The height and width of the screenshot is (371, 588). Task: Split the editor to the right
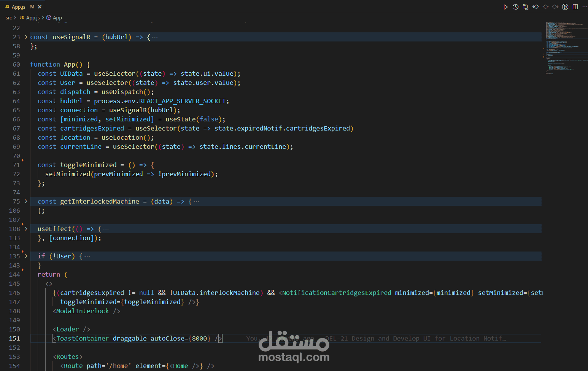coord(575,7)
